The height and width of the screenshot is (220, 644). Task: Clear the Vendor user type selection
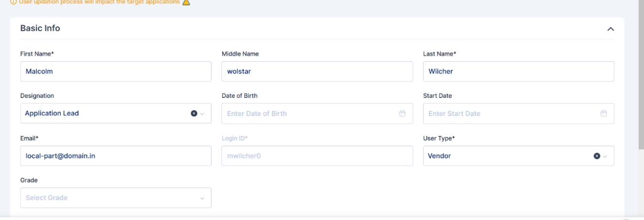[x=596, y=156]
